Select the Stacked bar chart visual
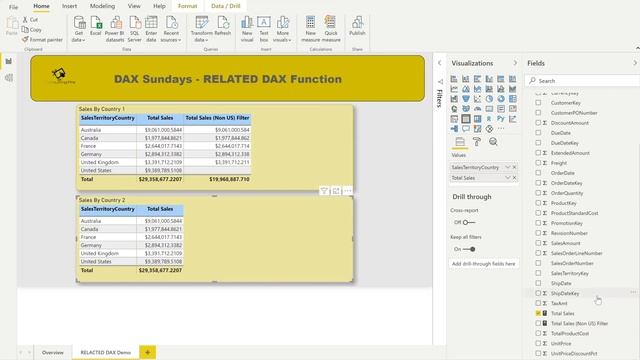 click(x=454, y=79)
